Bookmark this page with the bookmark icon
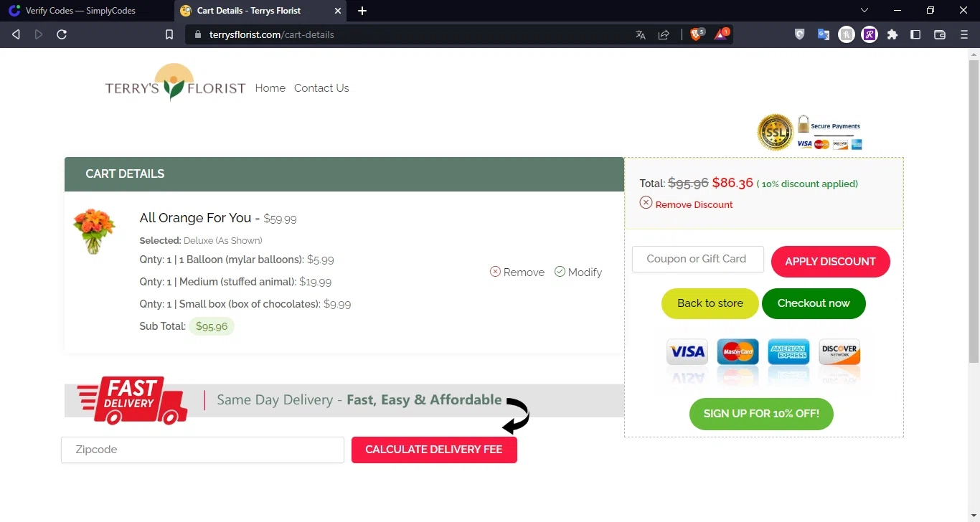The height and width of the screenshot is (522, 980). pyautogui.click(x=169, y=34)
